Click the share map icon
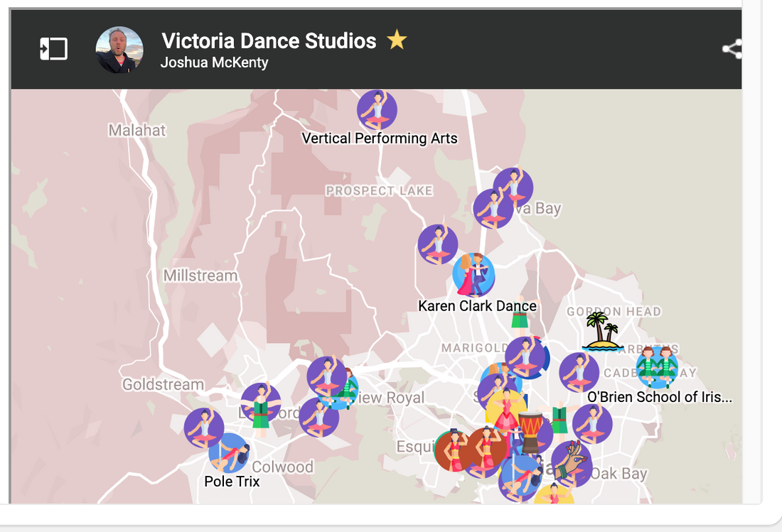Viewport: 782px width, 532px height. point(732,49)
